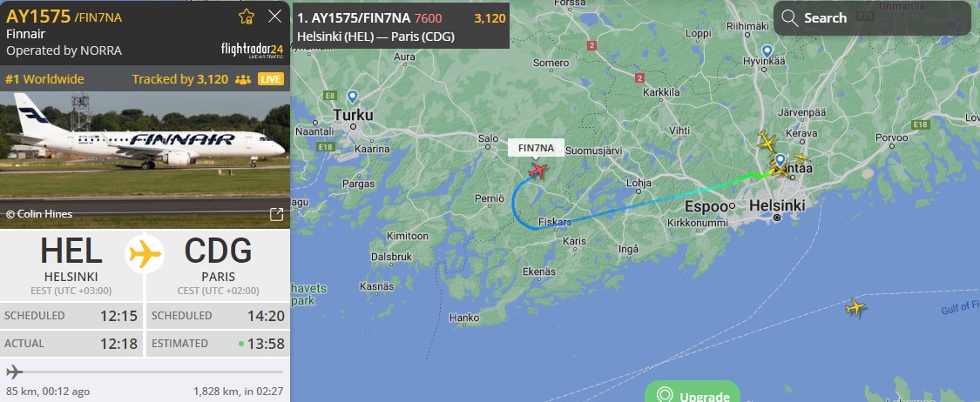This screenshot has width=980, height=402.
Task: Open the aircraft photo external link icon
Action: [x=276, y=214]
